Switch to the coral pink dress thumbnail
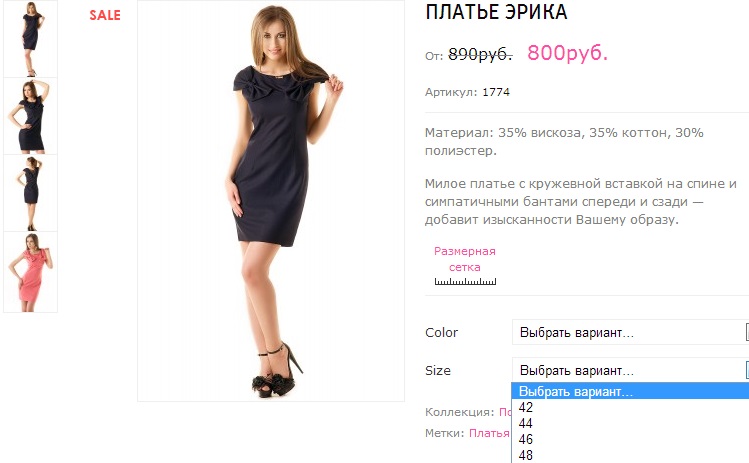The height and width of the screenshot is (463, 749). click(30, 271)
